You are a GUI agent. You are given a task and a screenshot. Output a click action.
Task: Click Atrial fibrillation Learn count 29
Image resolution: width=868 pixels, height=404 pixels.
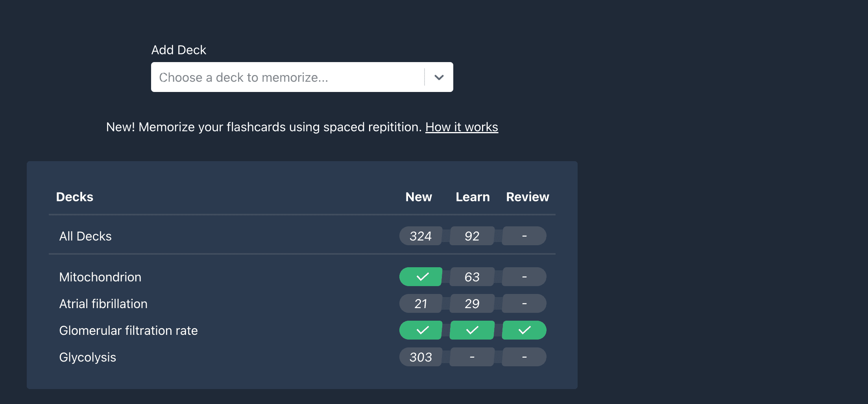(x=472, y=303)
